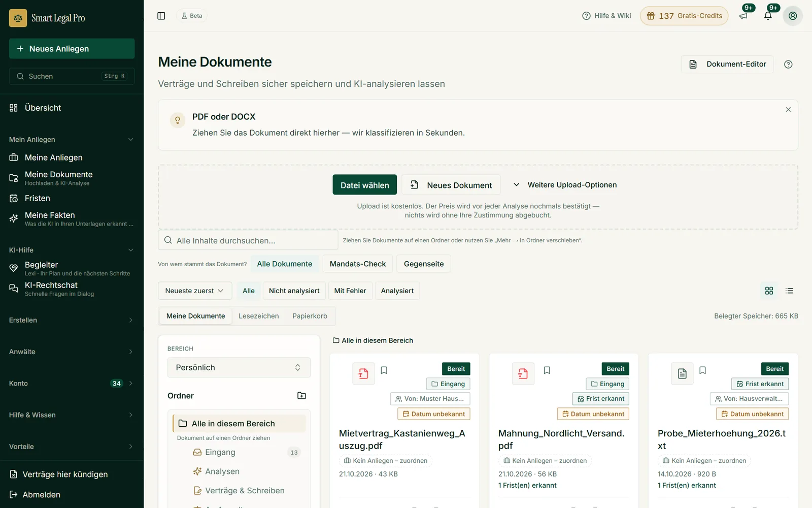Expand Weitere Upload-Optionen

click(564, 185)
